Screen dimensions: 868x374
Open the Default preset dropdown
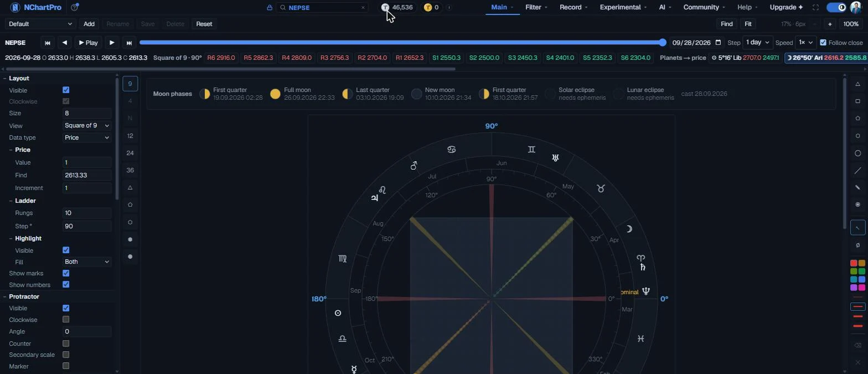pyautogui.click(x=40, y=24)
